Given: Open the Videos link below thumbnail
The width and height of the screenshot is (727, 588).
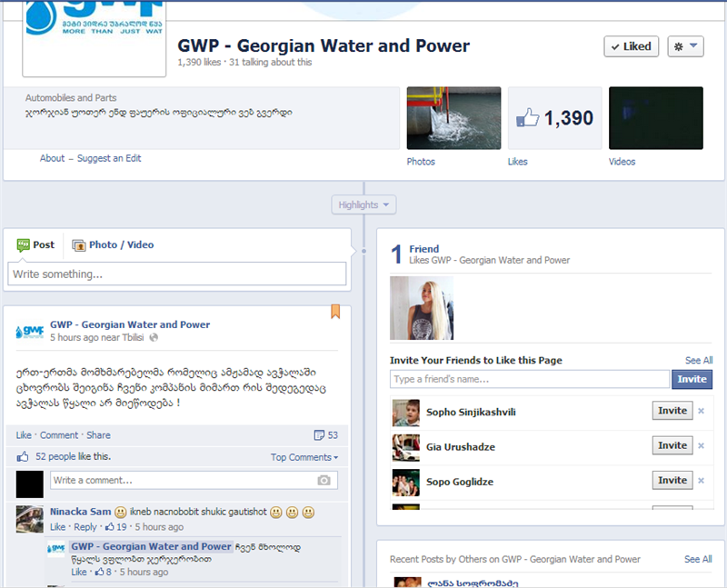Looking at the screenshot, I should coord(622,162).
